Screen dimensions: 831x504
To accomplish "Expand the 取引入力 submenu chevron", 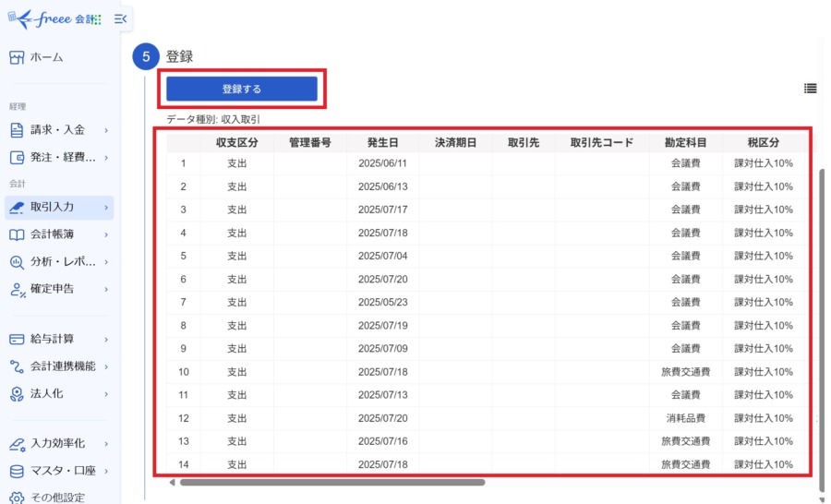I will (106, 208).
